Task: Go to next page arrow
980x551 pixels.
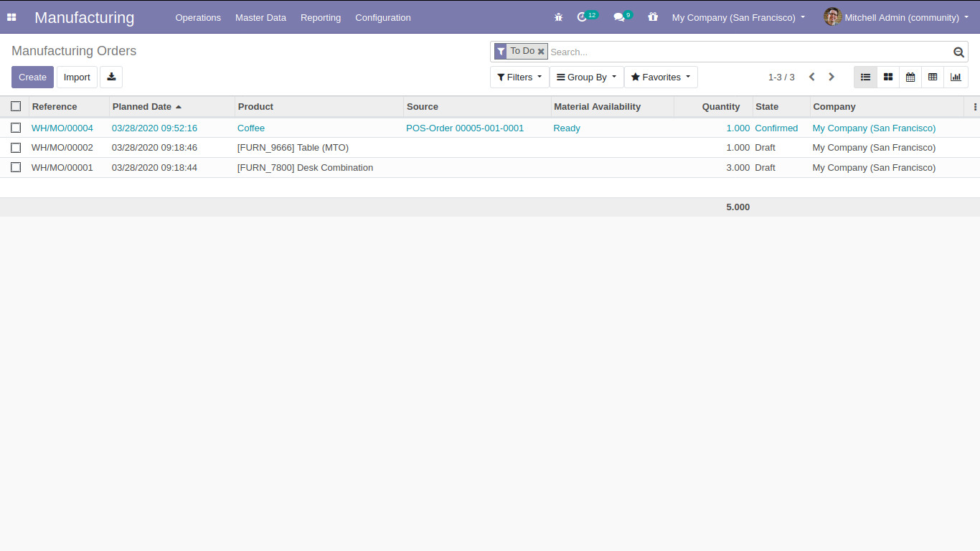Action: pyautogui.click(x=831, y=77)
